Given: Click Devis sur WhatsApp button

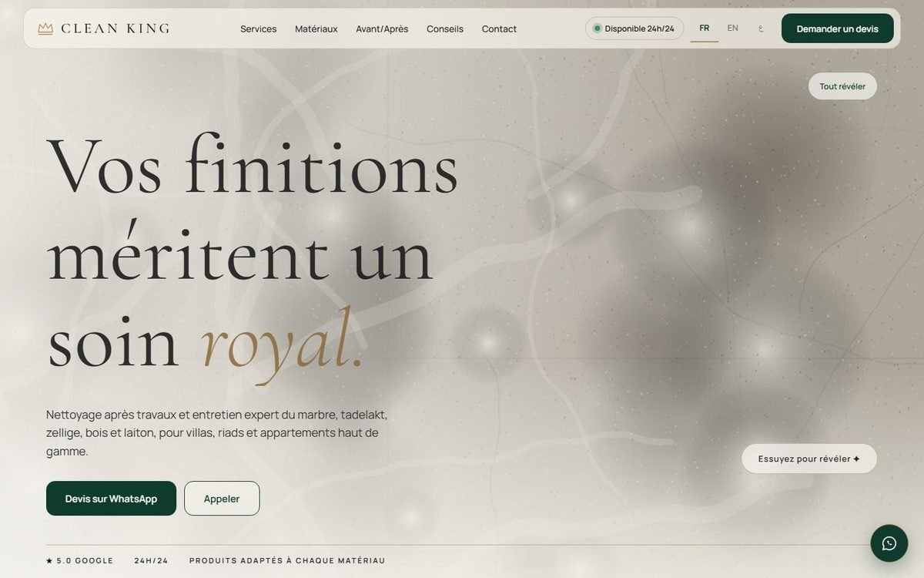Looking at the screenshot, I should 111,499.
